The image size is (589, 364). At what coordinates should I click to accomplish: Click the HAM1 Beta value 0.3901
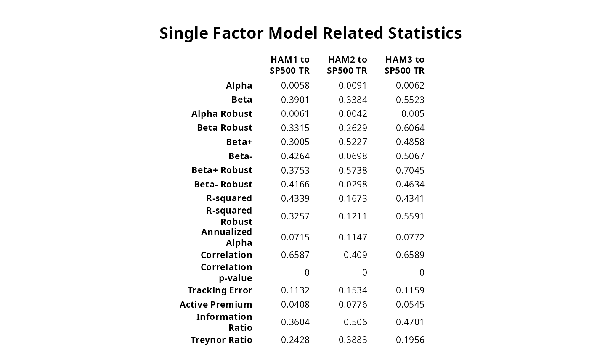[295, 100]
